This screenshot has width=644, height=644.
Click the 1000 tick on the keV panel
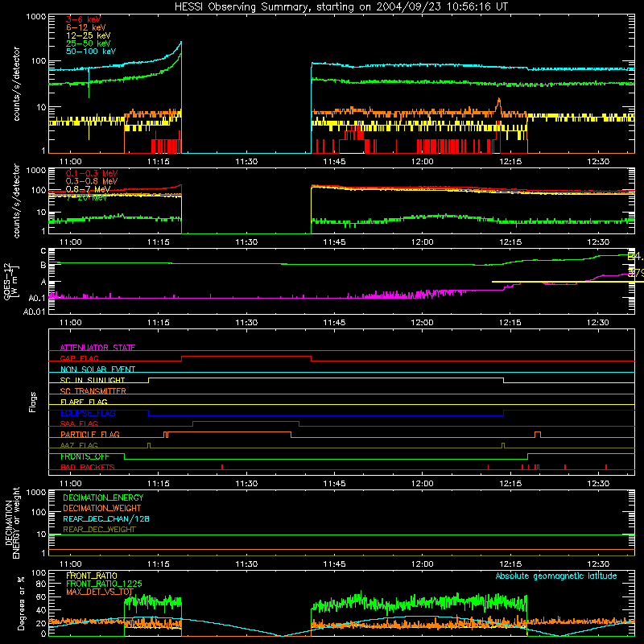coord(36,17)
